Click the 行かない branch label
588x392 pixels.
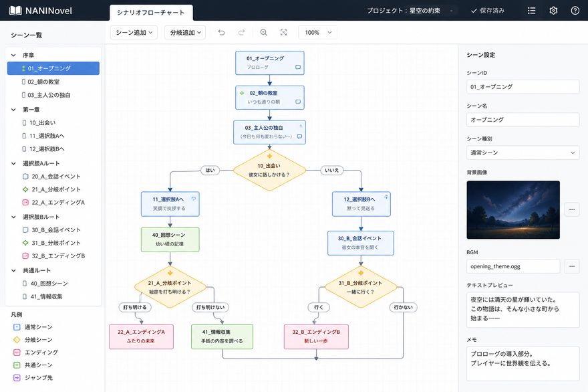click(x=403, y=307)
